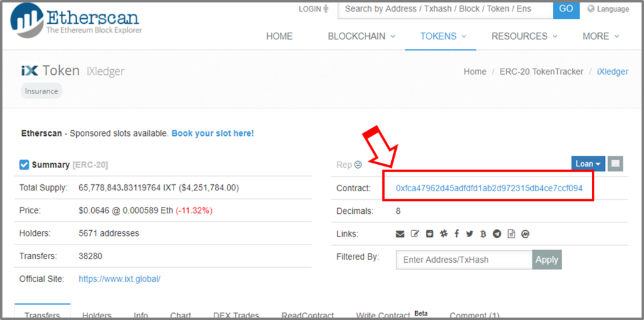Open the Reddit link icon
Screen dimensions: 644x320
click(430, 234)
